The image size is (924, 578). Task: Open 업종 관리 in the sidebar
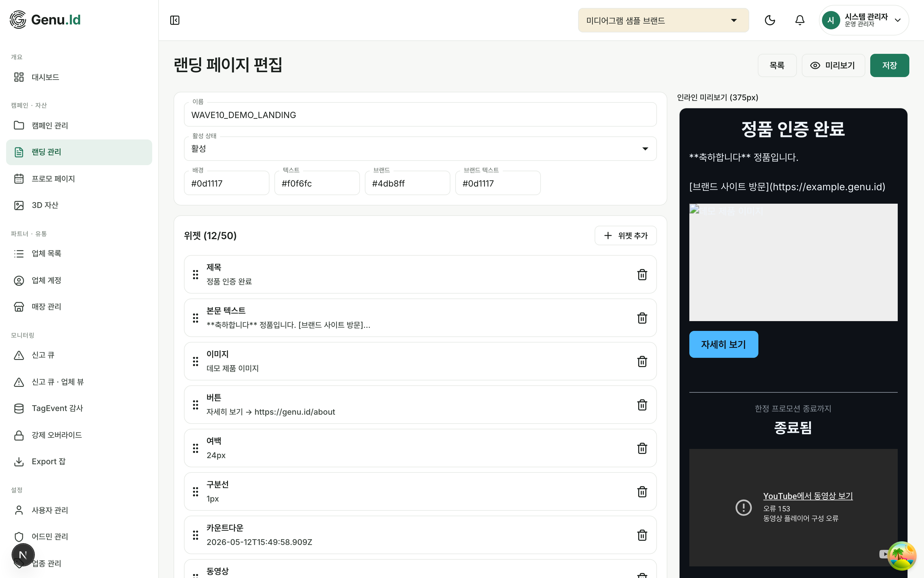pyautogui.click(x=79, y=563)
